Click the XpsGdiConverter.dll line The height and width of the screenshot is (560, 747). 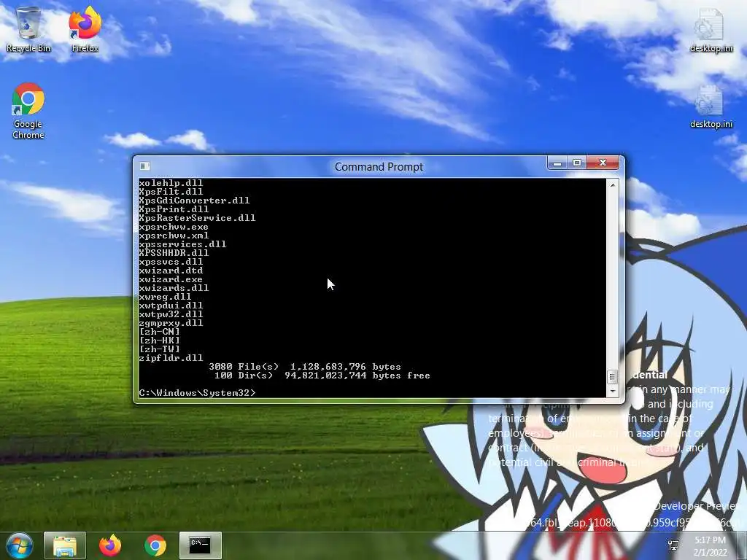tap(194, 201)
